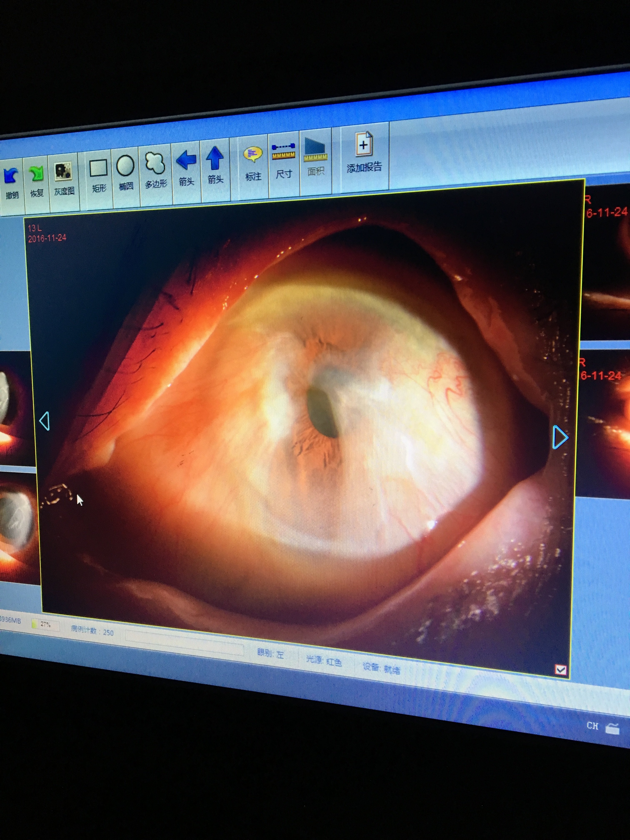Click the 2016-11-24 date label on image

(x=47, y=238)
